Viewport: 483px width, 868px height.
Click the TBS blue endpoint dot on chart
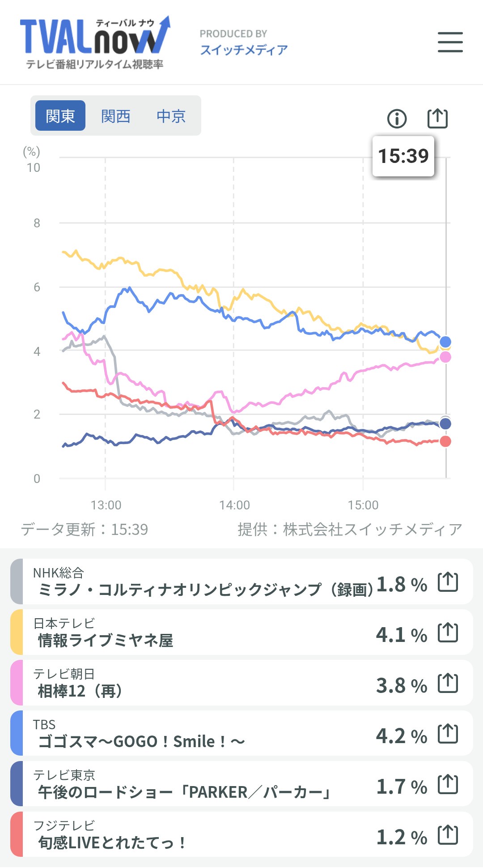(445, 342)
